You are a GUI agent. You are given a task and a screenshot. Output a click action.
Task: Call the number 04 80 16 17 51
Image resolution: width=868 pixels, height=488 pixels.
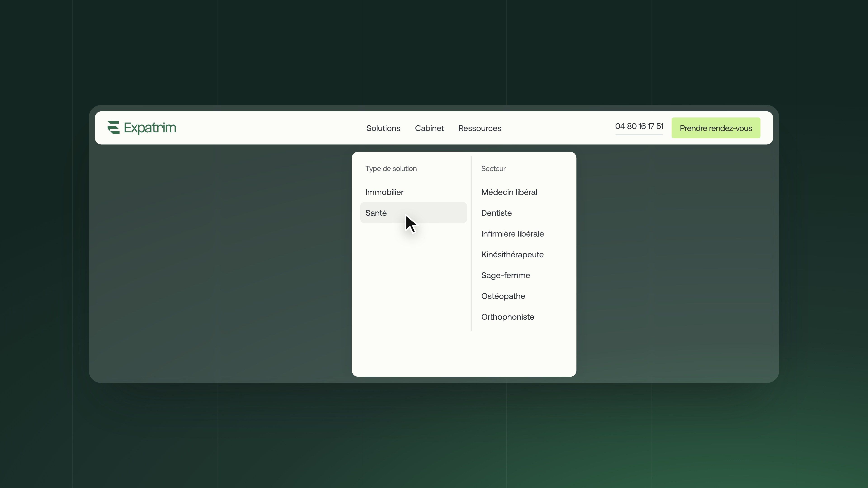[x=639, y=126]
